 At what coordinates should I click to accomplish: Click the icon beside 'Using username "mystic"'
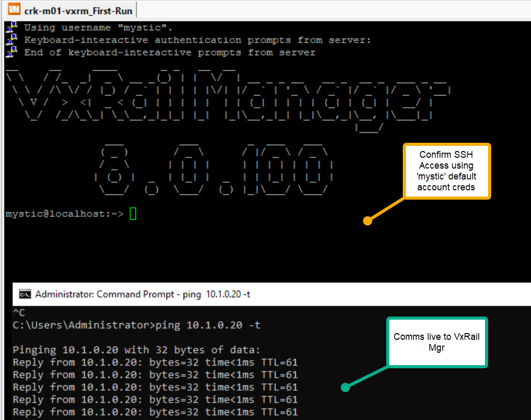[x=11, y=27]
